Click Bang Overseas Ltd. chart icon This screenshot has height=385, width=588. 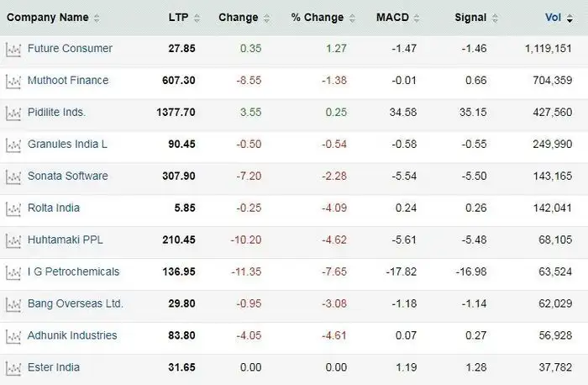[x=13, y=305]
